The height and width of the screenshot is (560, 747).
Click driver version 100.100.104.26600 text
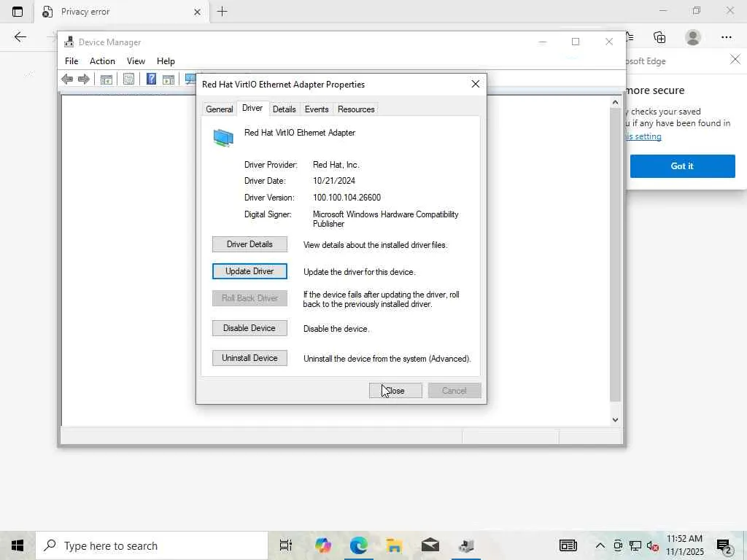(x=347, y=198)
